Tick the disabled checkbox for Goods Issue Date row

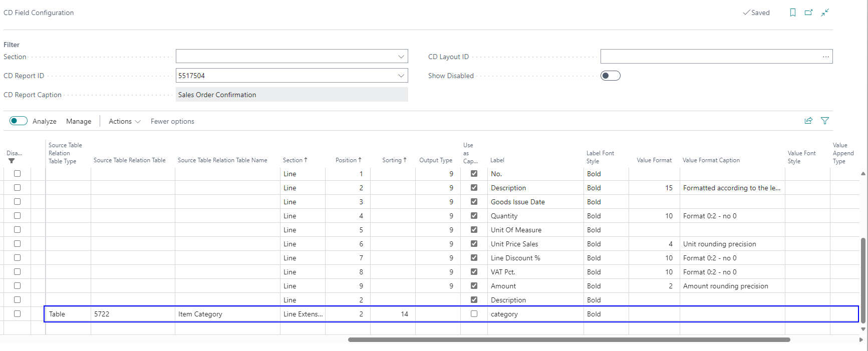coord(17,202)
